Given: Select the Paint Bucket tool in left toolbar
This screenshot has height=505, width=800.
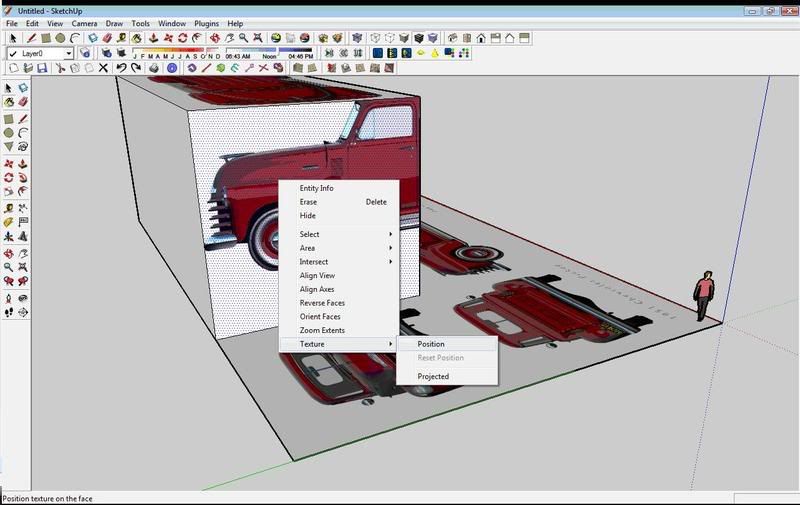Looking at the screenshot, I should pos(9,102).
